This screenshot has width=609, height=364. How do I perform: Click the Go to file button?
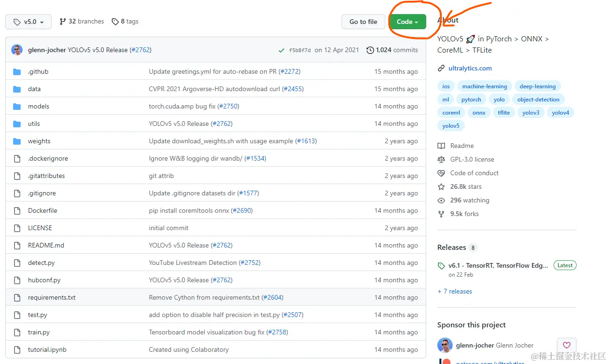(x=363, y=22)
